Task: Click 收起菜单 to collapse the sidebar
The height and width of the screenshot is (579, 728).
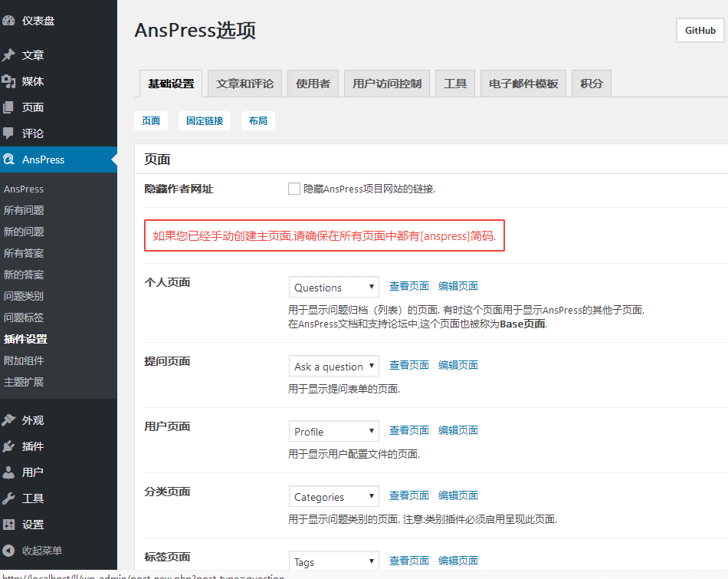Action: [x=42, y=550]
